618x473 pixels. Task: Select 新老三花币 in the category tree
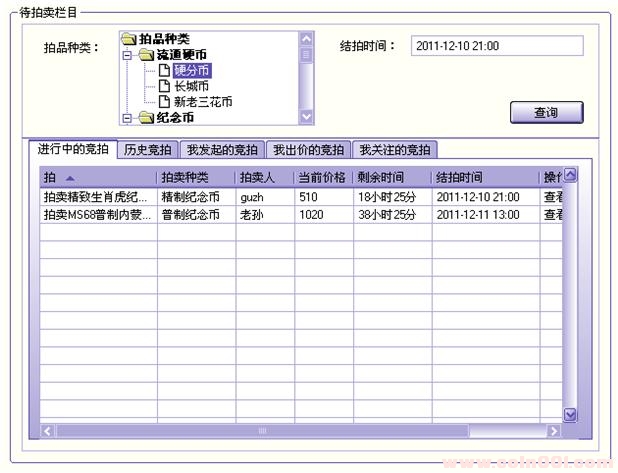[x=203, y=102]
